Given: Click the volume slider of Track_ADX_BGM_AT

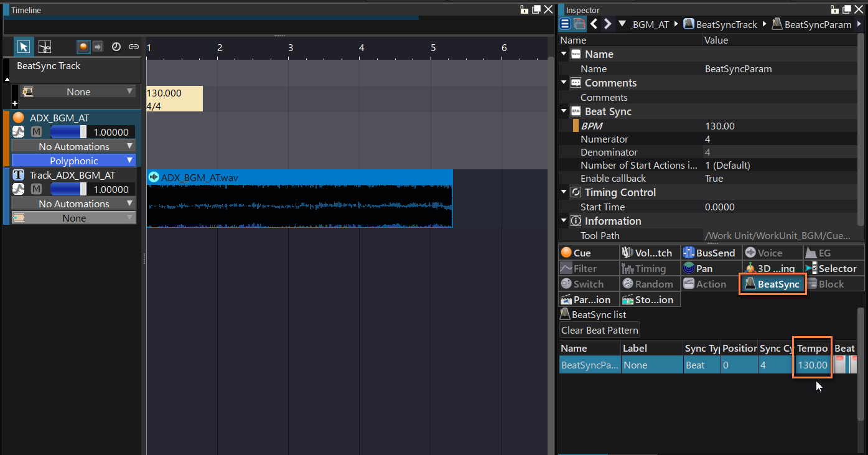Looking at the screenshot, I should 68,189.
